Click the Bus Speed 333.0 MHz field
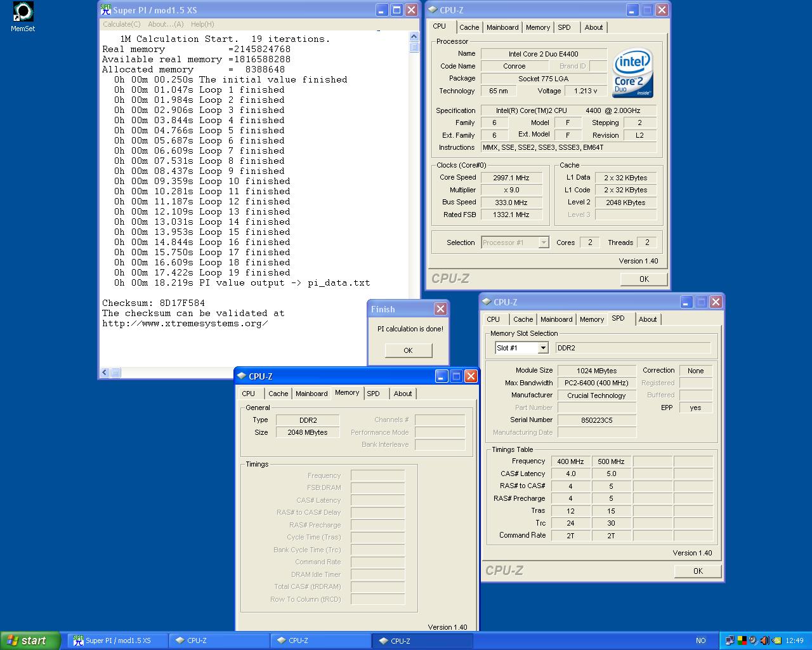Screen dimensions: 812x650 [511, 202]
